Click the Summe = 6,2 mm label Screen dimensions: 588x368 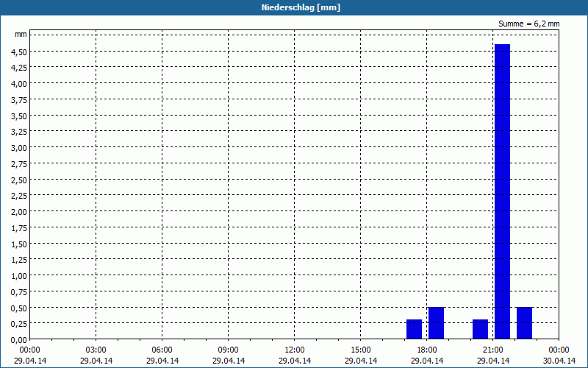[x=528, y=24]
